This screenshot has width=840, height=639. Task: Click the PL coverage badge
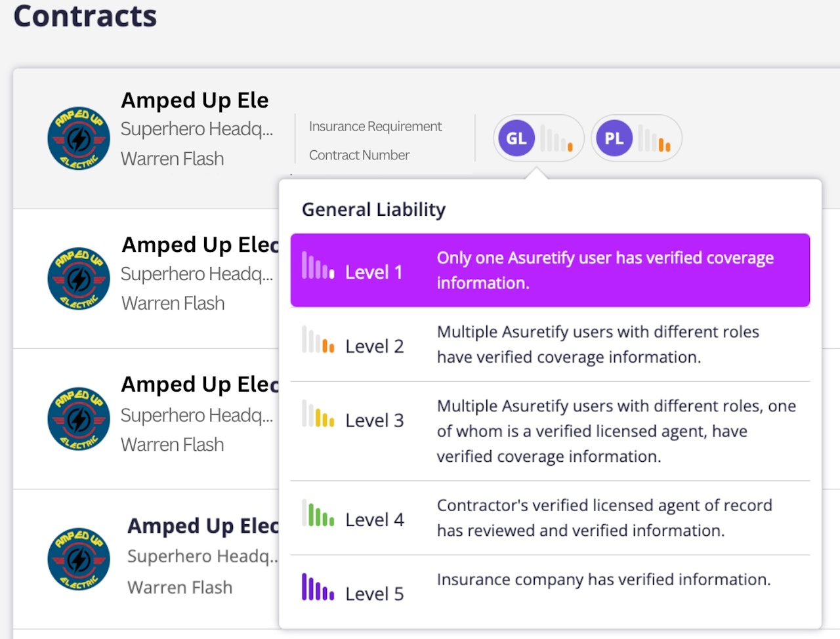coord(614,138)
